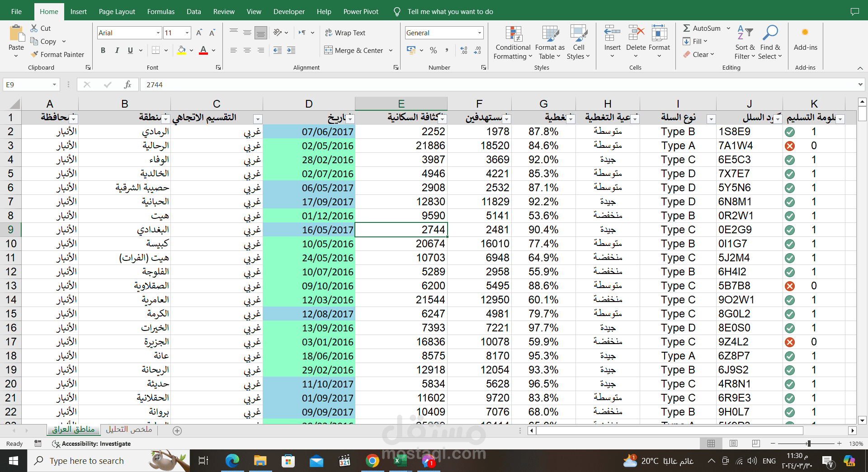
Task: Decrease indent icon
Action: coord(278,51)
